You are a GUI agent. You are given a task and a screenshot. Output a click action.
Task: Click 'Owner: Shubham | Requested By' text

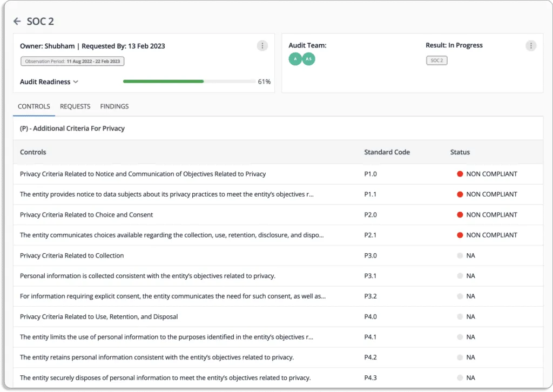pos(92,46)
